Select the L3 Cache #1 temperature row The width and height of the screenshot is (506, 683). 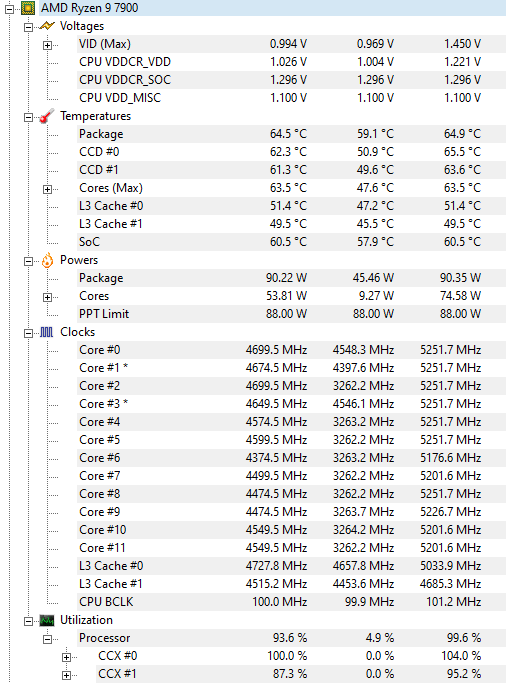point(291,223)
